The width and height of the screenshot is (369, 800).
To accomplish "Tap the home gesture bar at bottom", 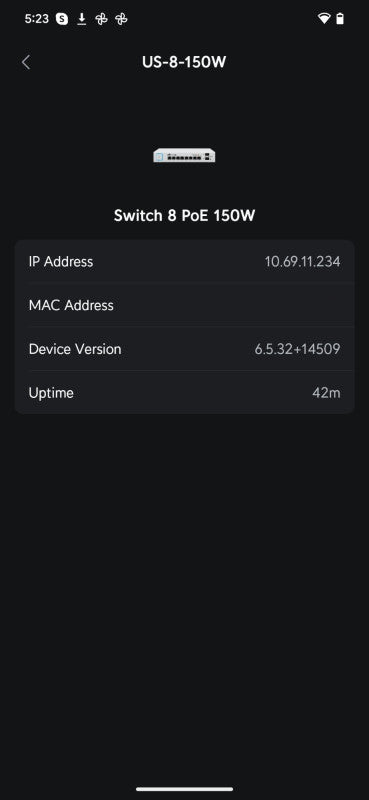I will click(184, 789).
